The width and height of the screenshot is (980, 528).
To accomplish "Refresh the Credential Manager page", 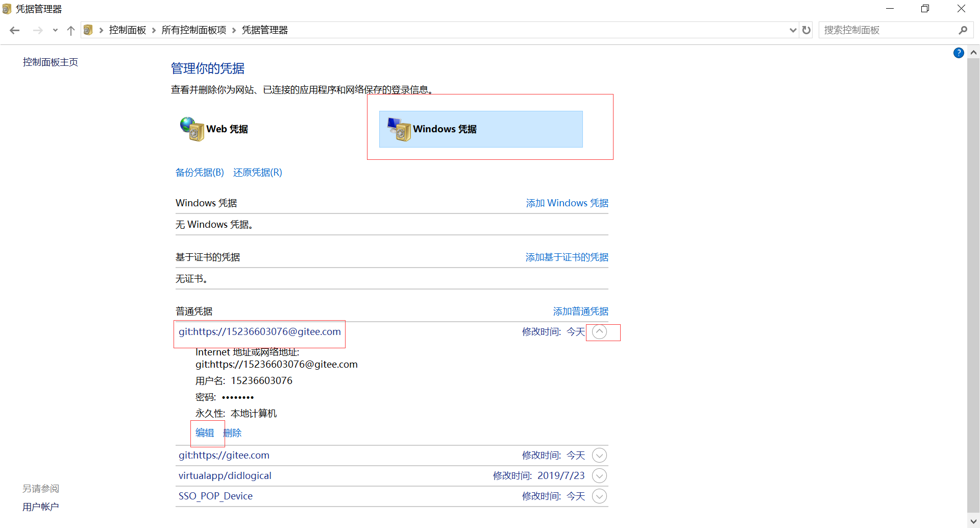I will click(806, 30).
